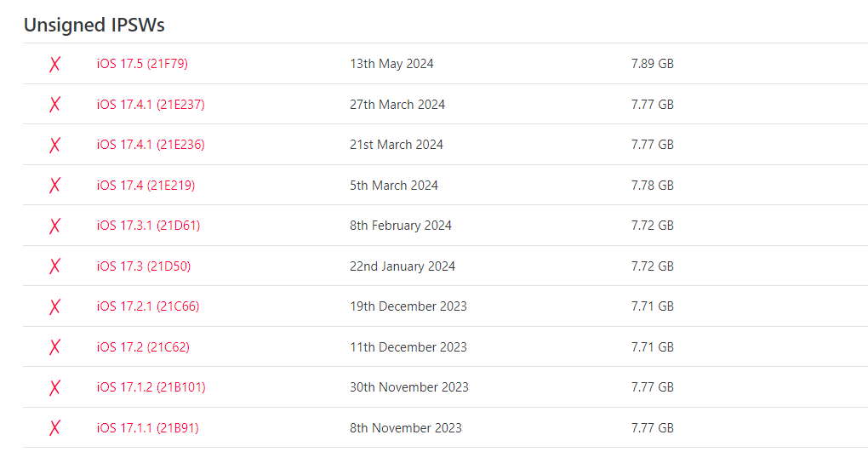Click the Unsigned IPSWs heading
This screenshot has width=868, height=452.
(94, 26)
